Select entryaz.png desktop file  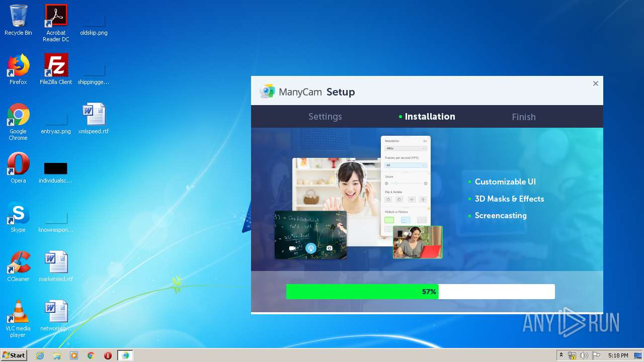56,123
